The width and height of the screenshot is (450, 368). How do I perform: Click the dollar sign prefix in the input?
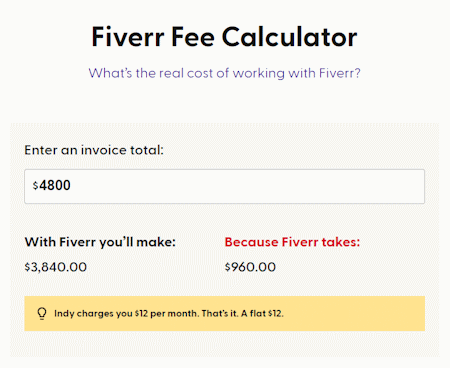point(35,185)
